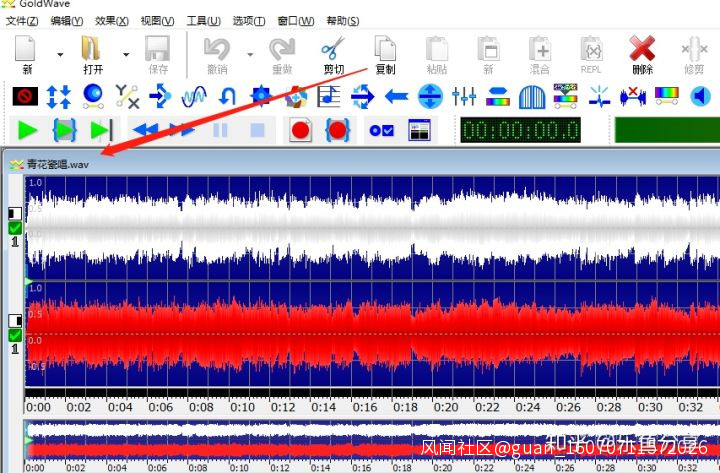Click the pause button
This screenshot has height=473, width=720.
pos(220,130)
